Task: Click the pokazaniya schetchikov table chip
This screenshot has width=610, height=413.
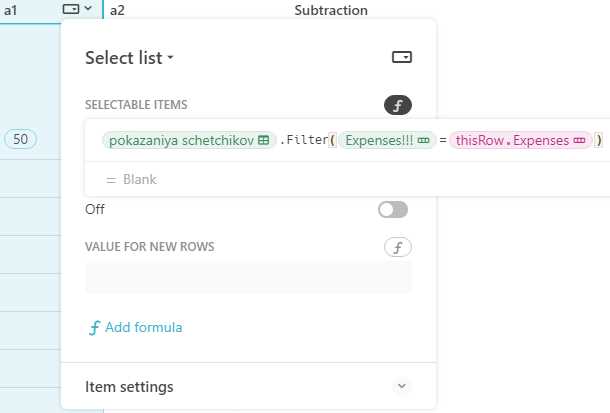Action: (x=189, y=140)
